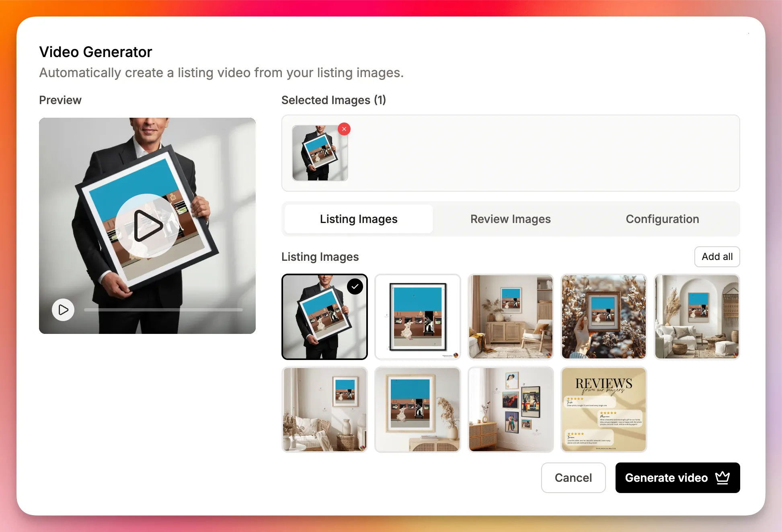Click the selected image in Selected Images panel
The width and height of the screenshot is (782, 532).
tap(320, 153)
